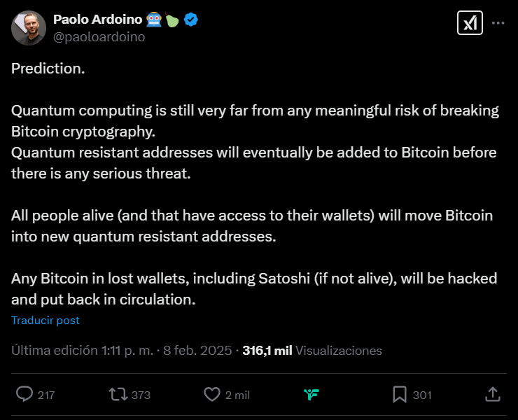Click Traducir post link
The image size is (518, 420).
point(45,320)
